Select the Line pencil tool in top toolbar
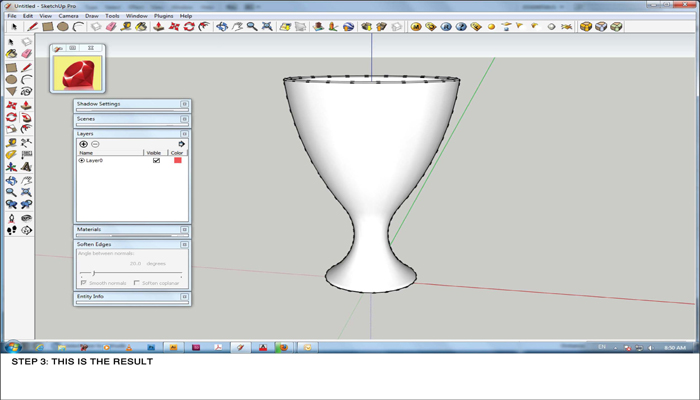 (x=33, y=27)
